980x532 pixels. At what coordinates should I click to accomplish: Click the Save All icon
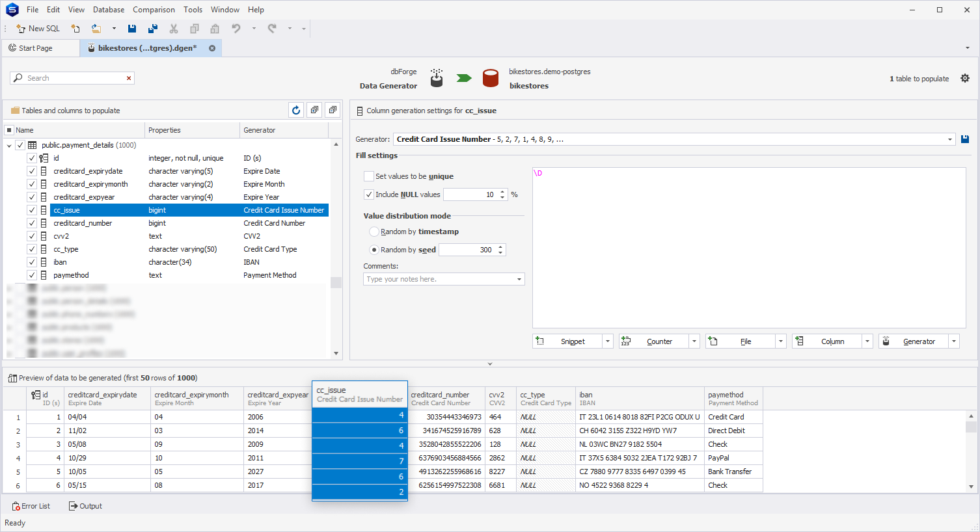point(153,29)
